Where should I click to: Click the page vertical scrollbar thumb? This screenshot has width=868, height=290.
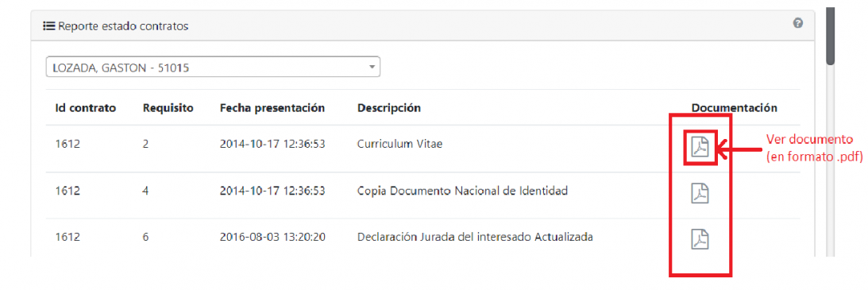pyautogui.click(x=830, y=36)
